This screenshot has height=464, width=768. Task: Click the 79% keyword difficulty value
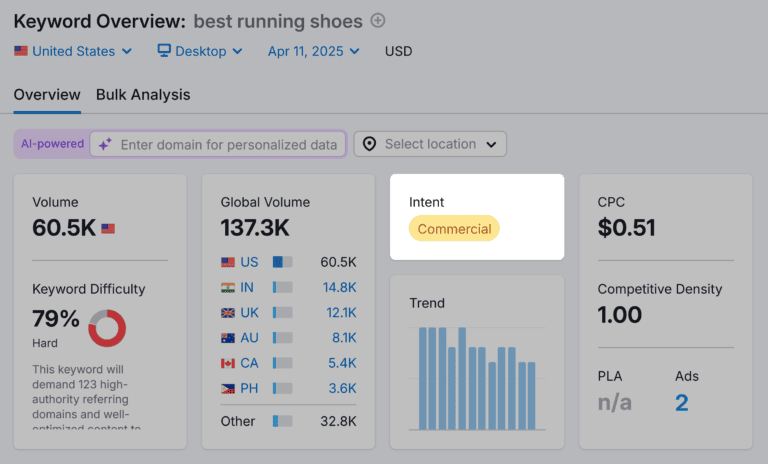tap(56, 318)
